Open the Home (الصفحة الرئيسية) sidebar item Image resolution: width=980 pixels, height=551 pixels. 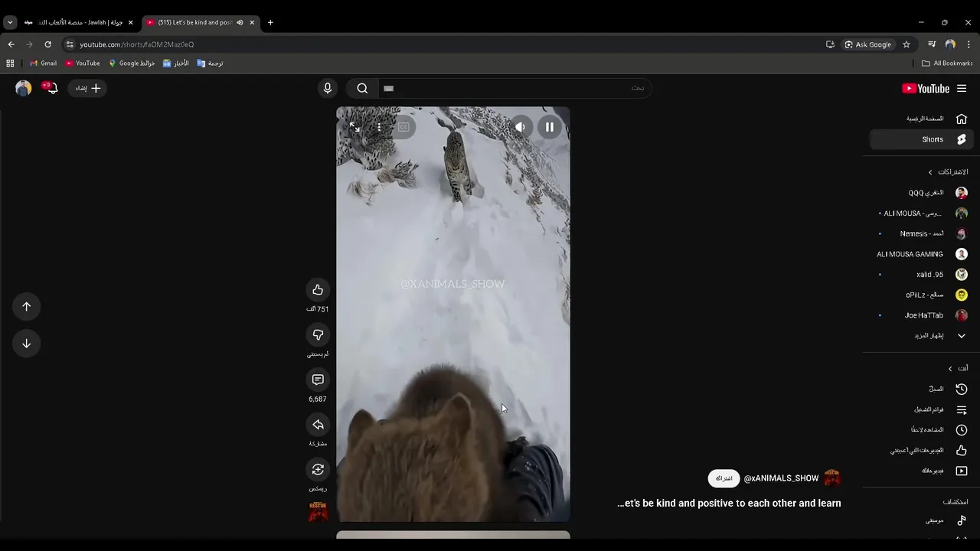[x=922, y=119]
